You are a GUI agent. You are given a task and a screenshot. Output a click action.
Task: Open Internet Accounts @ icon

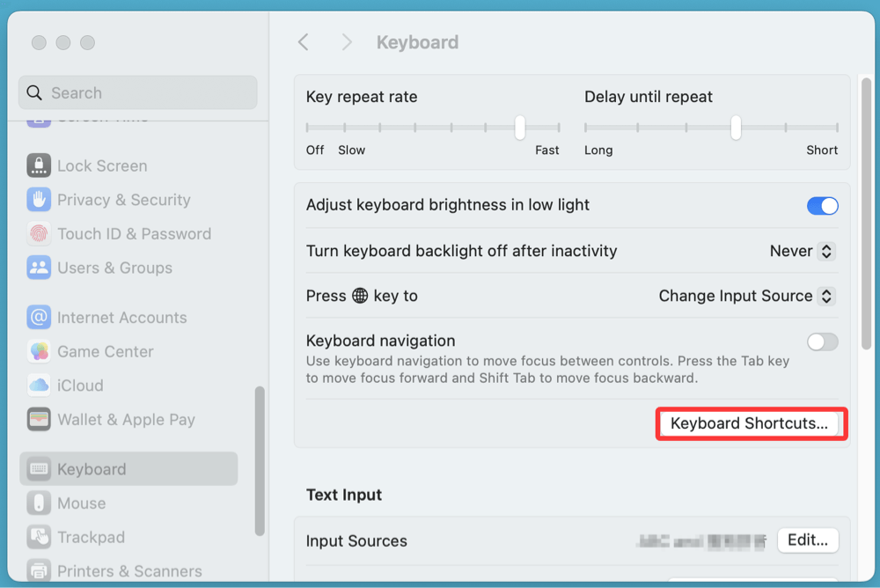point(39,318)
